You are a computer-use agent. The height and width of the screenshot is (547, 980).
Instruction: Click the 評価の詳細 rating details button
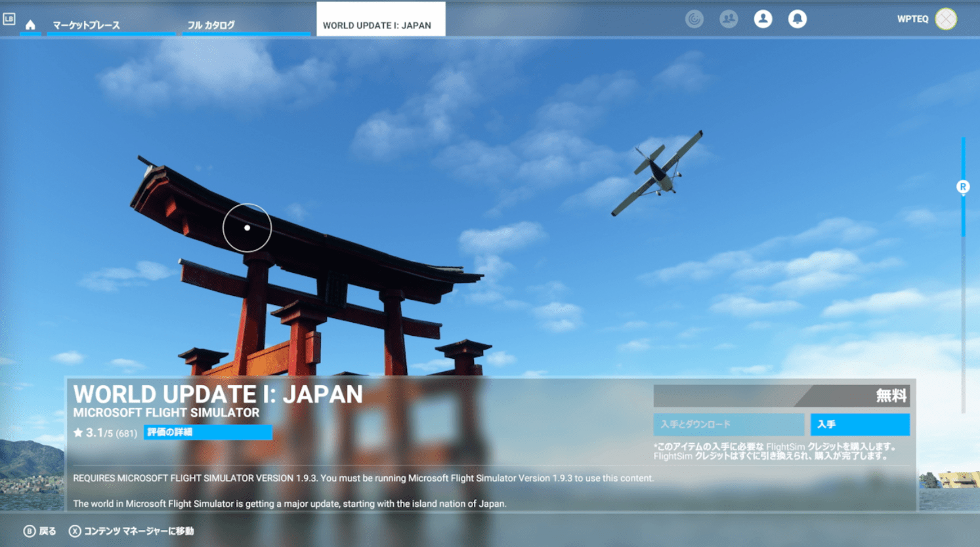click(208, 432)
